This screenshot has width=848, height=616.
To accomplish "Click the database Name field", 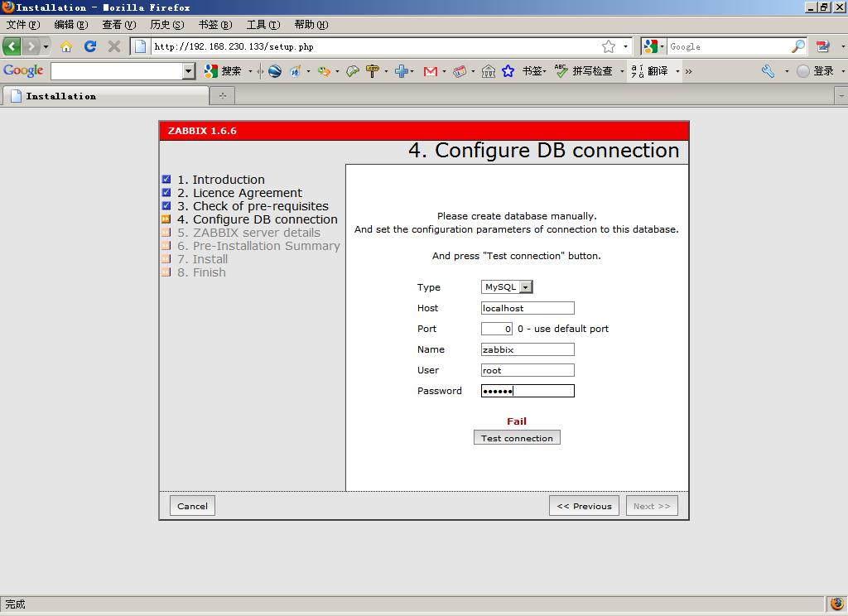I will [x=528, y=349].
